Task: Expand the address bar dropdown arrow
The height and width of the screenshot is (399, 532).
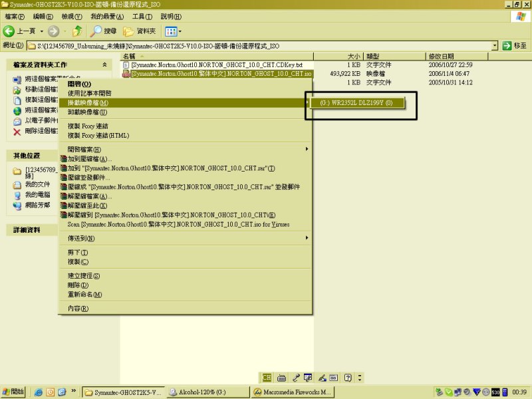Action: click(495, 45)
